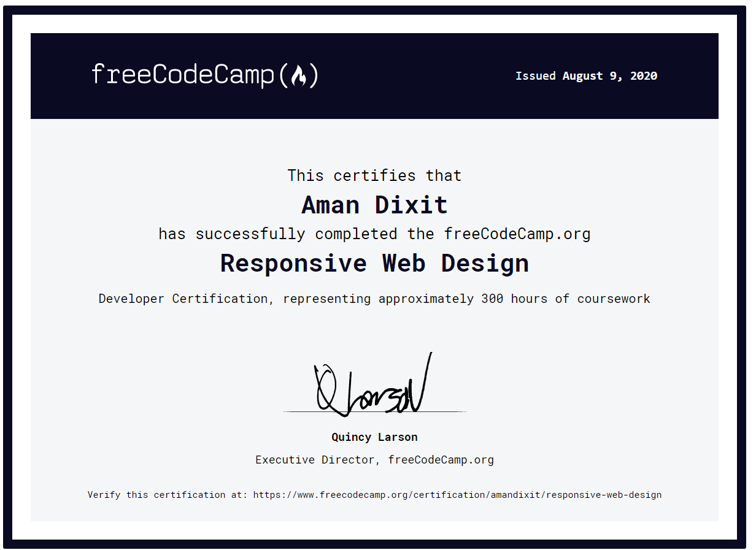The width and height of the screenshot is (756, 550).
Task: Click 'has successfully completed the freeCodeCamp.org' line
Action: [x=374, y=234]
